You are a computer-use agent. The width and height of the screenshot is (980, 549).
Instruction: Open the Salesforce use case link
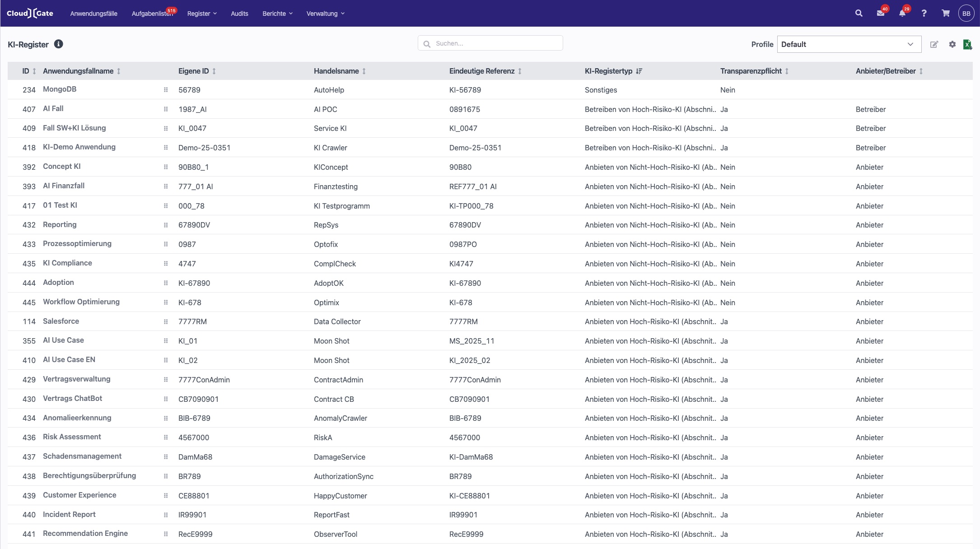[61, 321]
